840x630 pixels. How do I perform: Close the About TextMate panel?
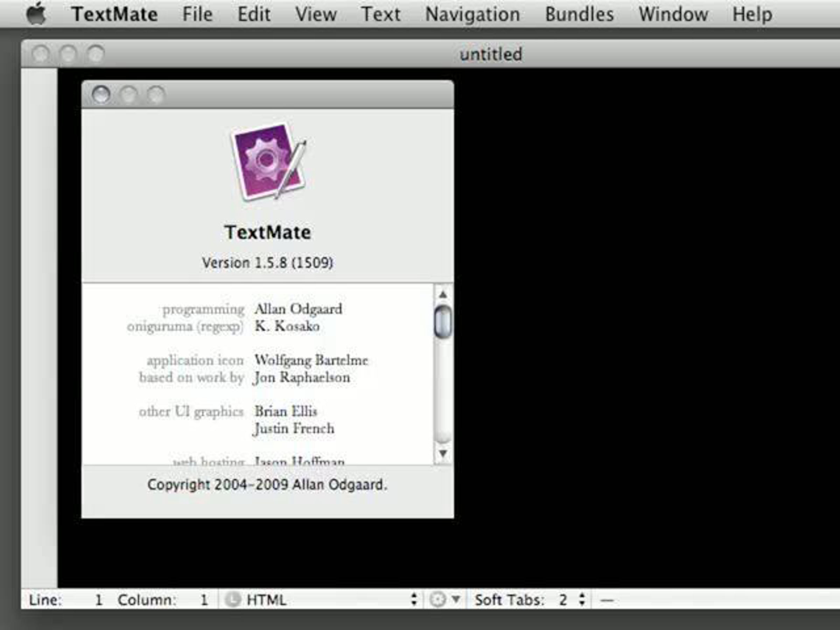[101, 94]
